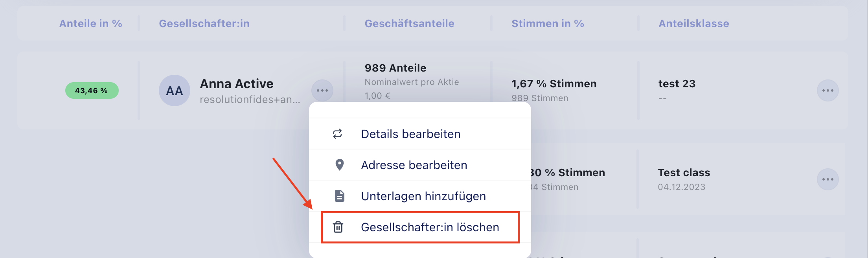The width and height of the screenshot is (868, 258).
Task: Click Anteilsklasse column header
Action: [x=693, y=24]
